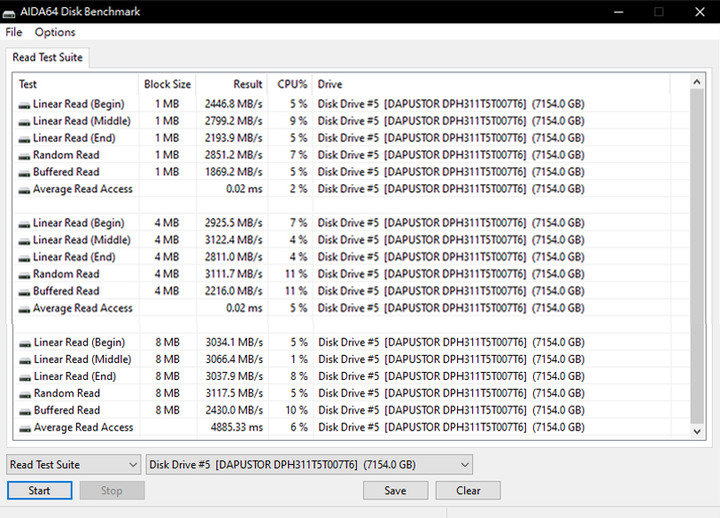The image size is (720, 518).
Task: Click the 8 MB Random Read test label
Action: click(67, 394)
